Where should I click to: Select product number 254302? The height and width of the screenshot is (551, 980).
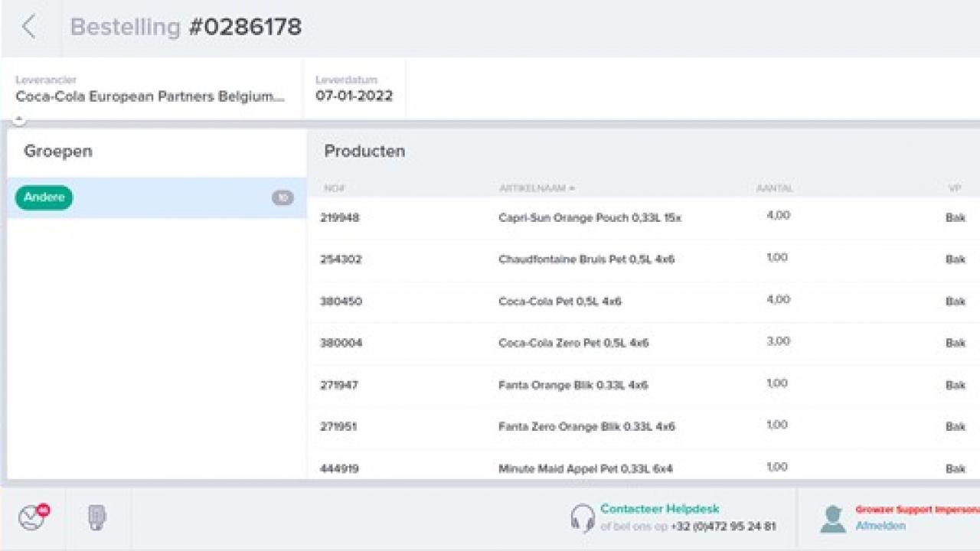(341, 259)
